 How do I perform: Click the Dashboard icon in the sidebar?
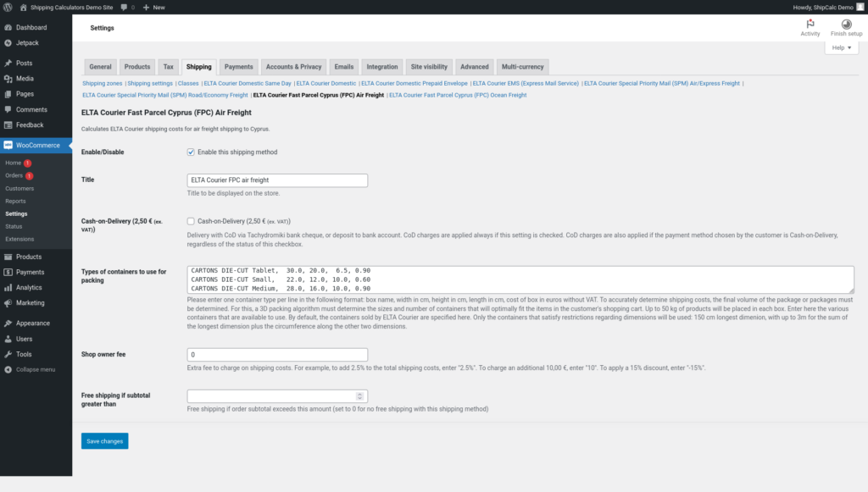click(x=8, y=27)
